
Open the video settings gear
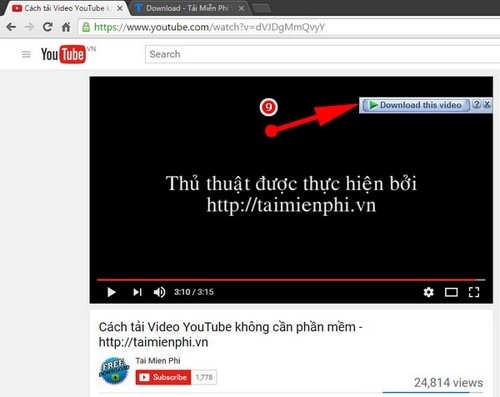[x=429, y=292]
